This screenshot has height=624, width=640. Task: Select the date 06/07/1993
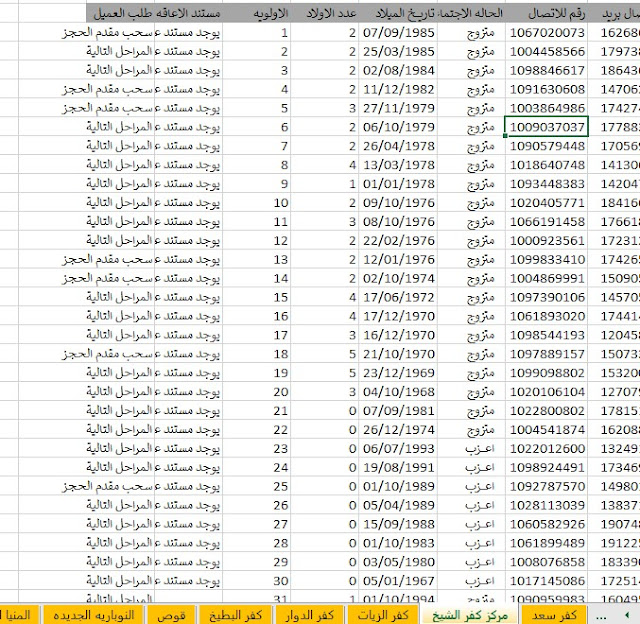pyautogui.click(x=398, y=449)
